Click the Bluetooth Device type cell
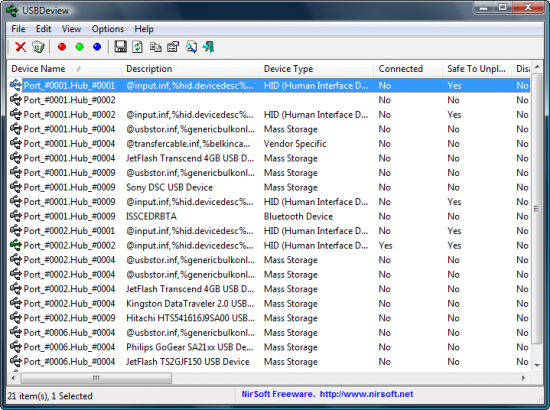The image size is (550, 410). (298, 216)
